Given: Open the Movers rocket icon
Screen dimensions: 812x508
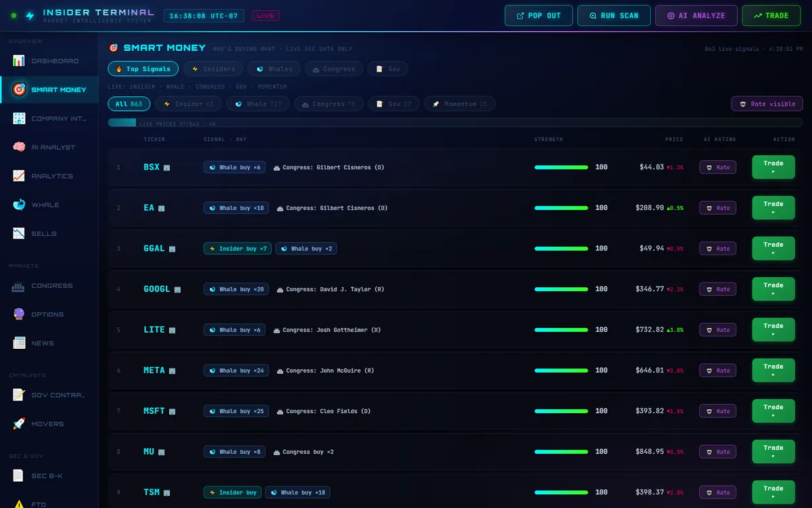Looking at the screenshot, I should point(19,424).
